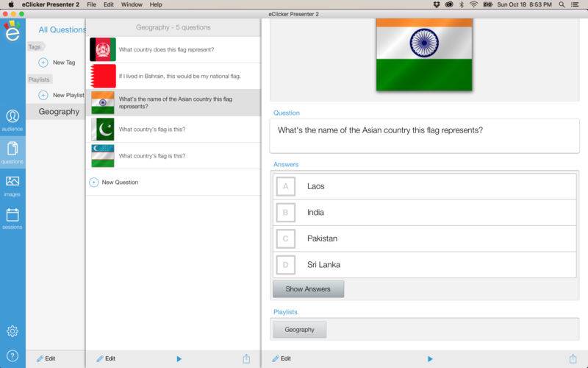Open the audience section in sidebar
Viewport: 588px width, 368px height.
[x=12, y=120]
